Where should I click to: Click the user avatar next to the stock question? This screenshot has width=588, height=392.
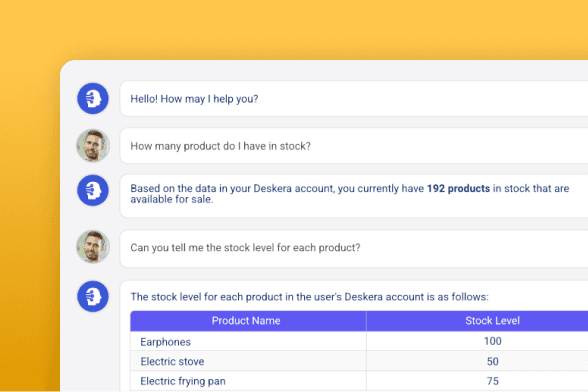point(93,146)
